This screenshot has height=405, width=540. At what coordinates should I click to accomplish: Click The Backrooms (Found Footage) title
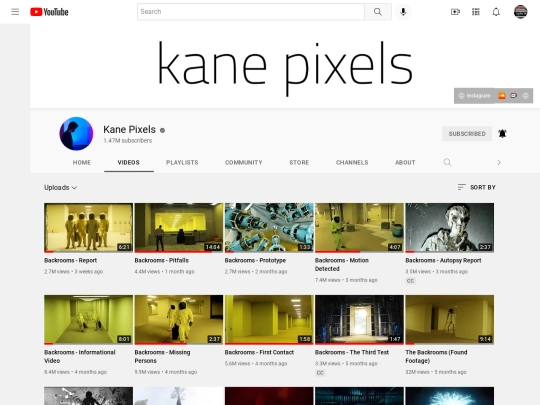point(436,356)
